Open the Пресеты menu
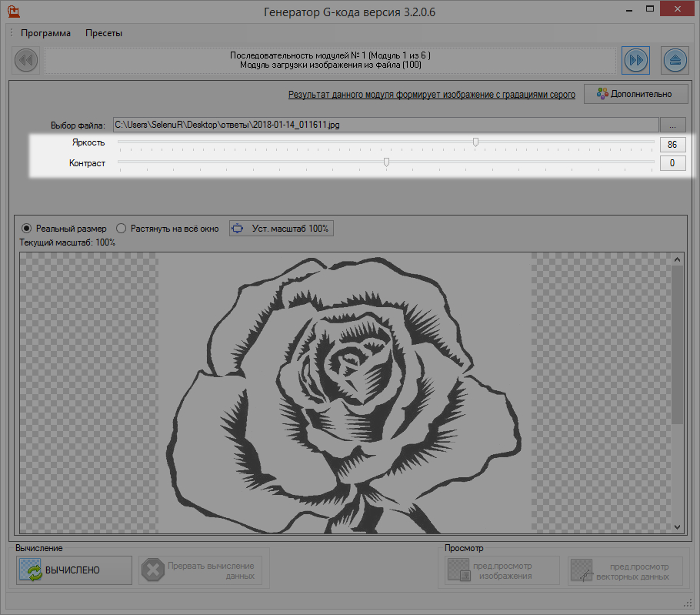The height and width of the screenshot is (615, 700). click(104, 33)
